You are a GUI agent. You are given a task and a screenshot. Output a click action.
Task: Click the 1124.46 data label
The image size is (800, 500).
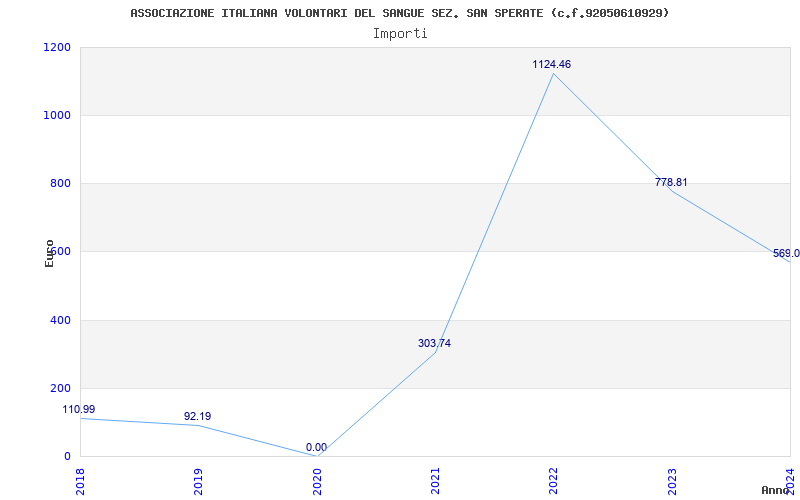click(552, 64)
